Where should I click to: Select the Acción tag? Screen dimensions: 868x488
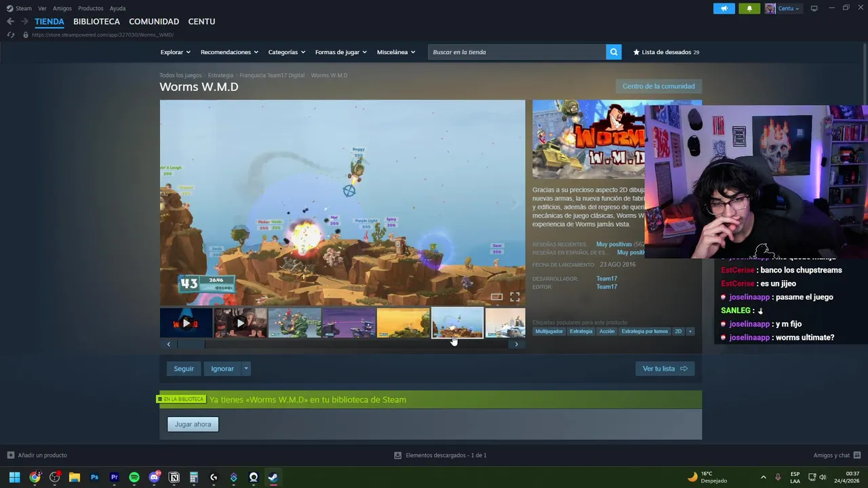[607, 331]
